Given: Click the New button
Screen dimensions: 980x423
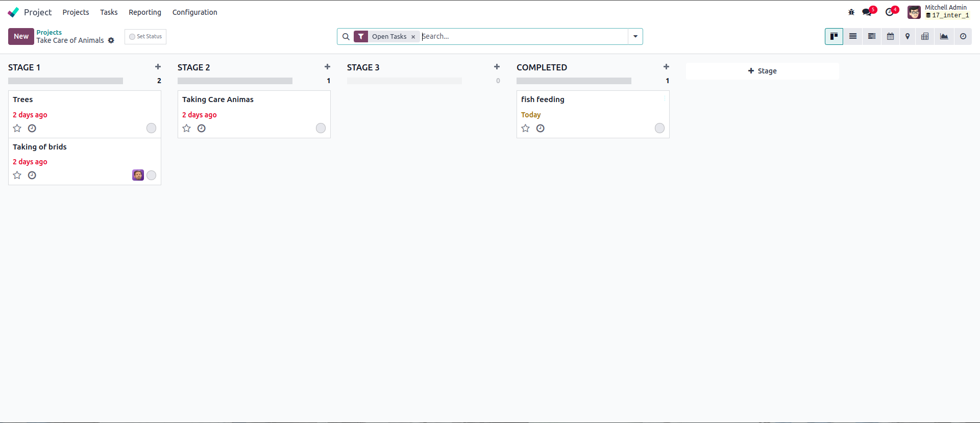Looking at the screenshot, I should (21, 36).
